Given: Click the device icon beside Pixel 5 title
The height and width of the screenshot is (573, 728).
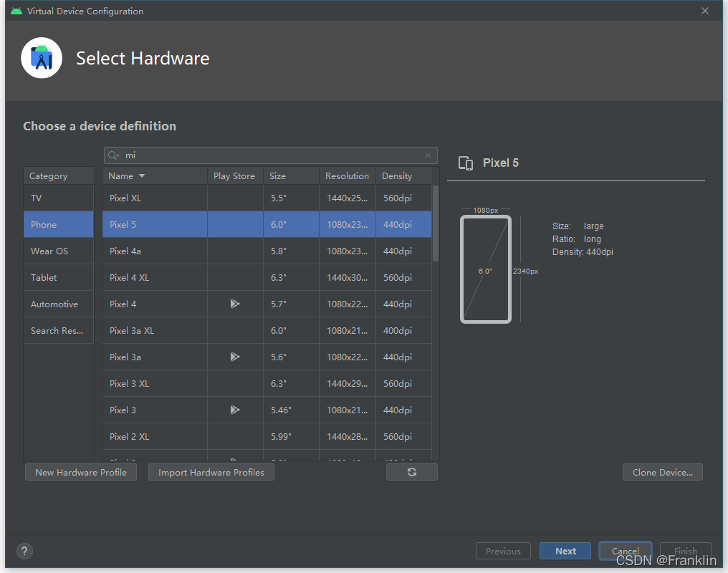Looking at the screenshot, I should click(x=466, y=163).
